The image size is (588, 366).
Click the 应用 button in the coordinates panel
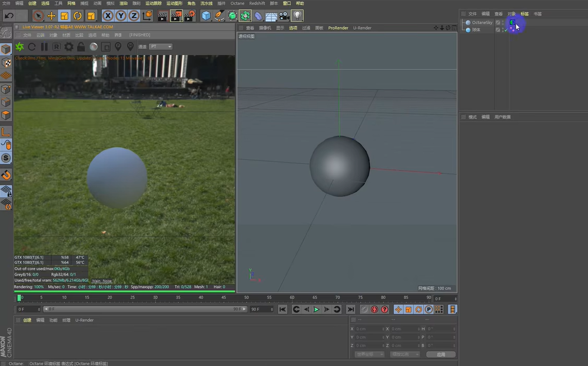pos(440,354)
